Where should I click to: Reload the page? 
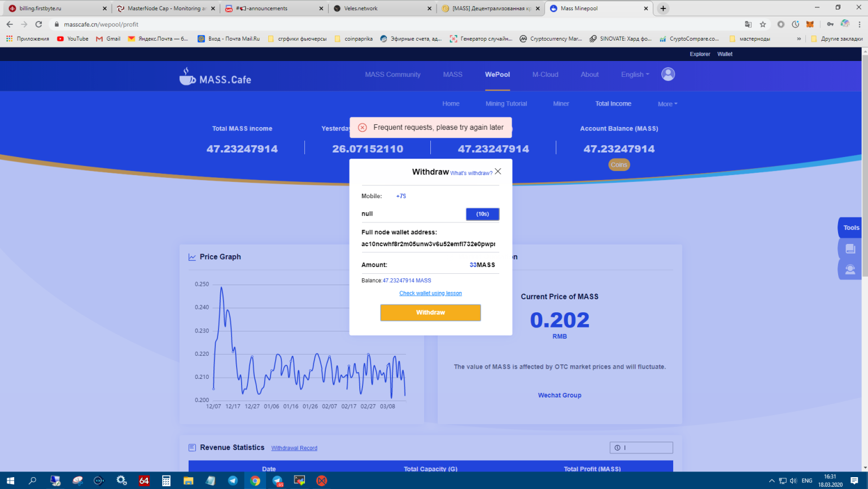pyautogui.click(x=38, y=24)
